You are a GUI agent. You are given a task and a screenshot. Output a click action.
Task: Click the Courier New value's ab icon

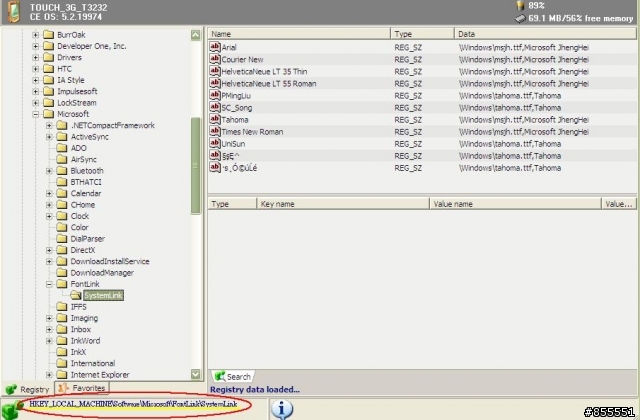[215, 59]
